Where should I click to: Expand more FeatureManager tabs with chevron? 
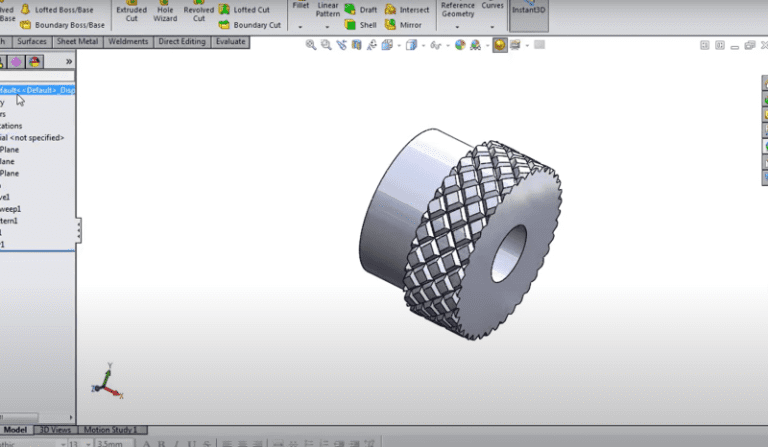tap(68, 61)
